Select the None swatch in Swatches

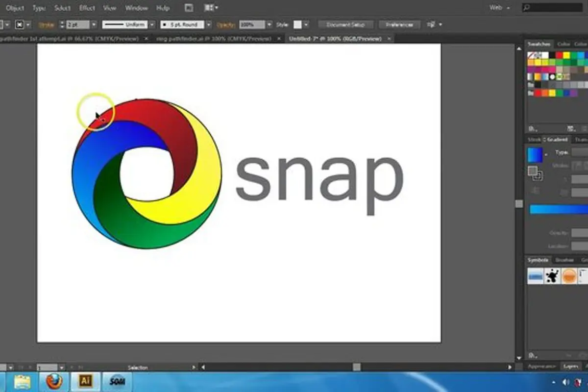(x=531, y=55)
